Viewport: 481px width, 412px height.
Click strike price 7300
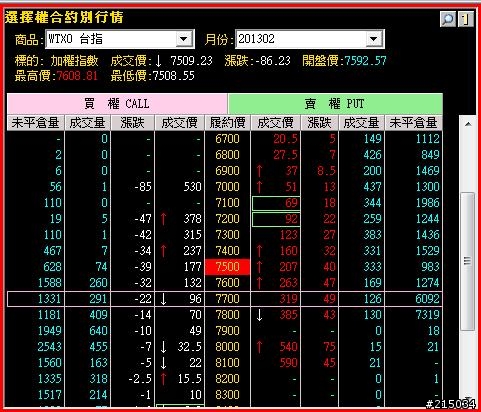[x=227, y=235]
